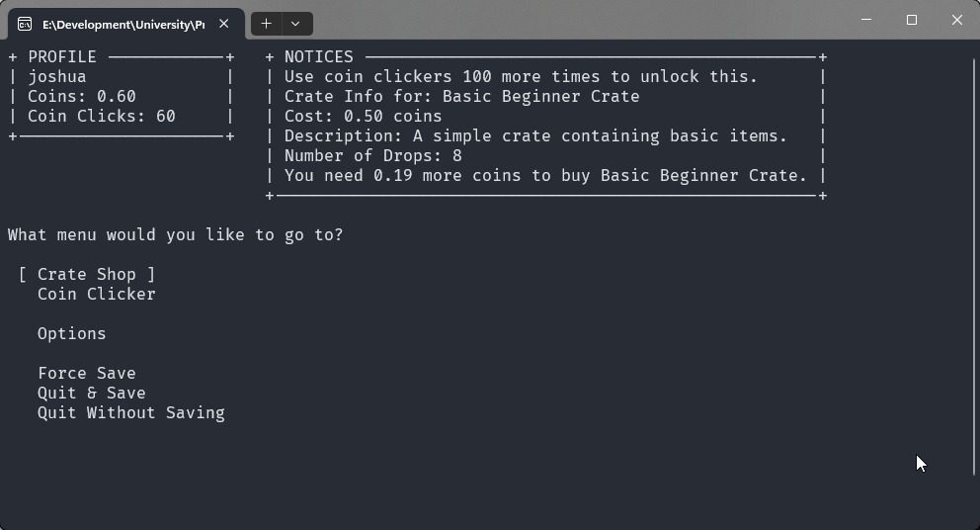Click the username joshua in profile
980x530 pixels.
point(56,76)
